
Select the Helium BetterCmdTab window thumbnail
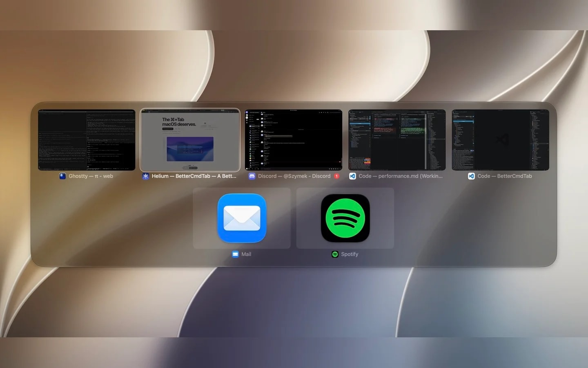tap(190, 140)
